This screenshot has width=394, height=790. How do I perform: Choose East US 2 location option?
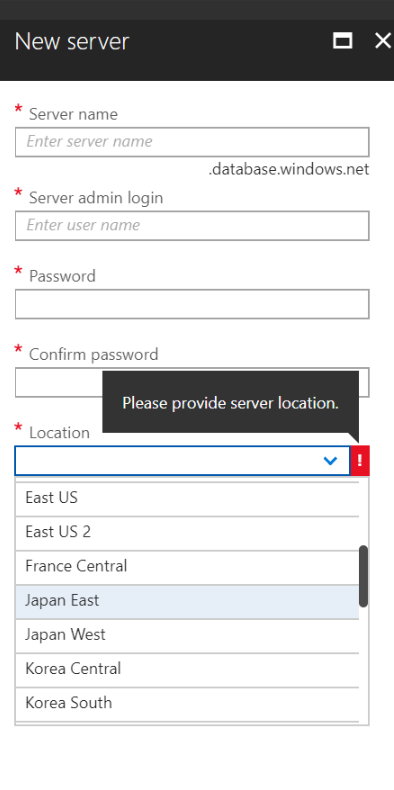pos(187,533)
